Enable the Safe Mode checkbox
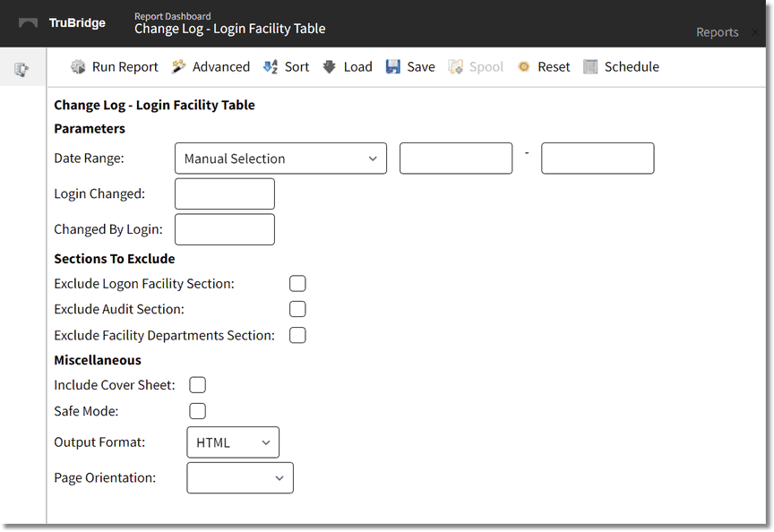This screenshot has width=774, height=532. tap(197, 410)
